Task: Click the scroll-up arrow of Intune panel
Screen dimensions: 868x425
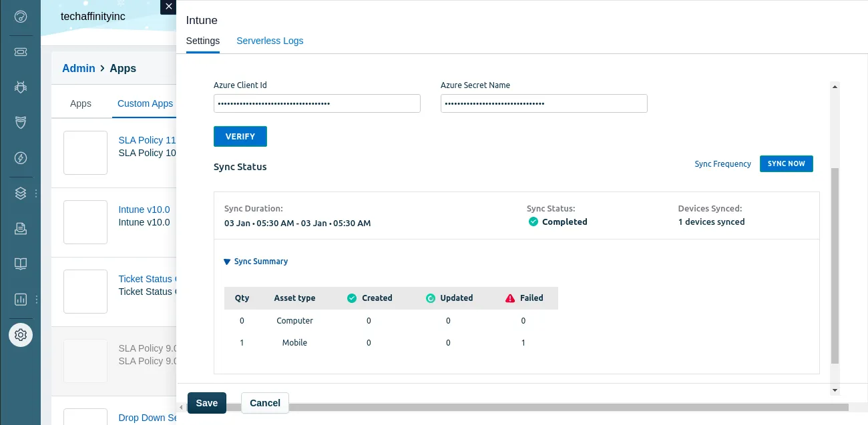Action: click(x=835, y=86)
